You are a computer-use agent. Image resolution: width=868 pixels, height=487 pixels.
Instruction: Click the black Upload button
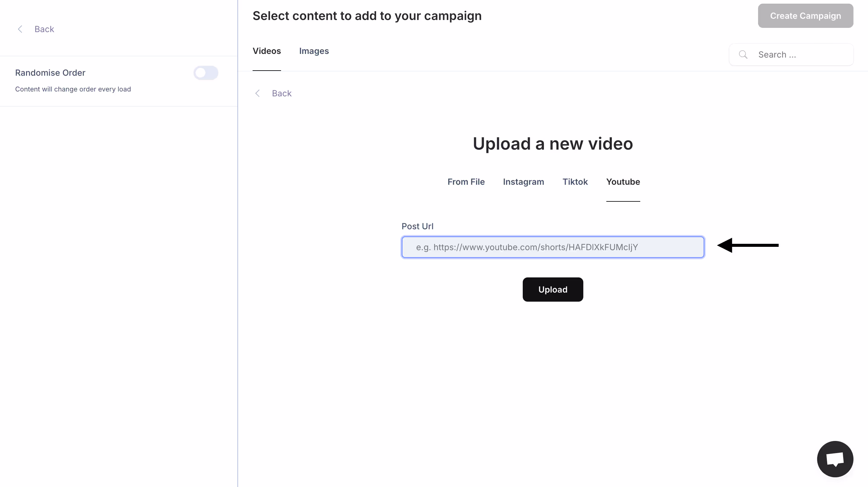click(553, 290)
